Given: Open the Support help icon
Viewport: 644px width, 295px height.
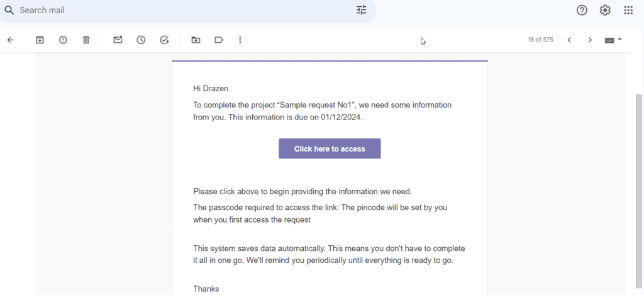Looking at the screenshot, I should [x=582, y=10].
